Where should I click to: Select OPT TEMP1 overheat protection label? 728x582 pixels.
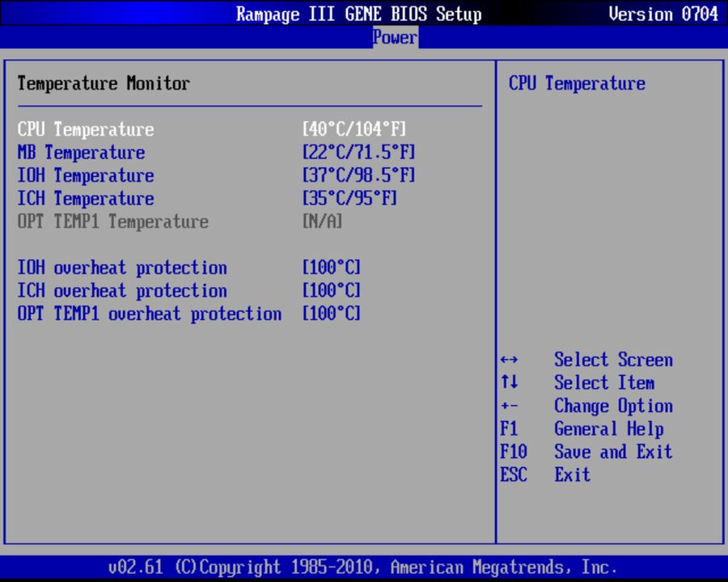click(150, 314)
